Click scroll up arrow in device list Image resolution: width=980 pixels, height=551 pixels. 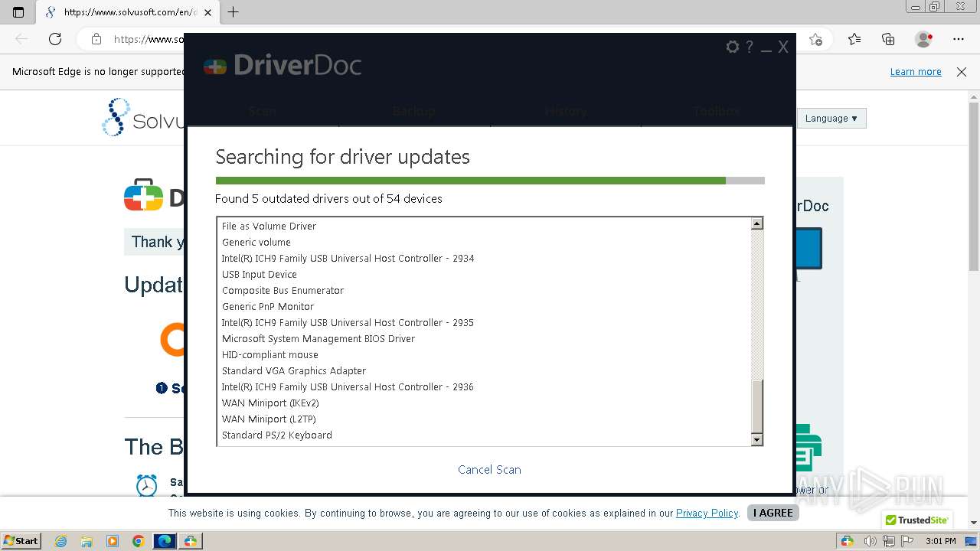(756, 223)
